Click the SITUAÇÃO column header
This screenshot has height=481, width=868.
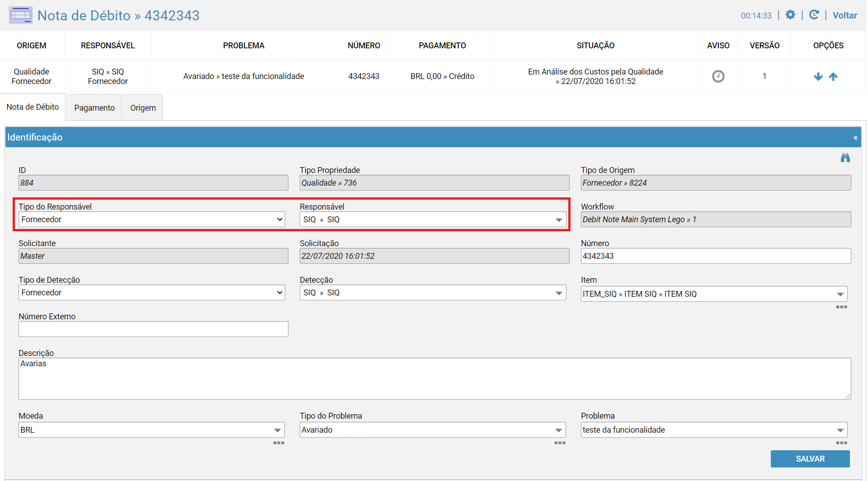(x=595, y=46)
